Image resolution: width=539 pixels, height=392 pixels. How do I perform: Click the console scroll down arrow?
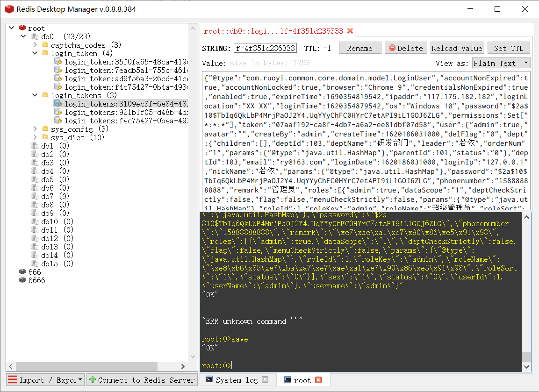526,367
